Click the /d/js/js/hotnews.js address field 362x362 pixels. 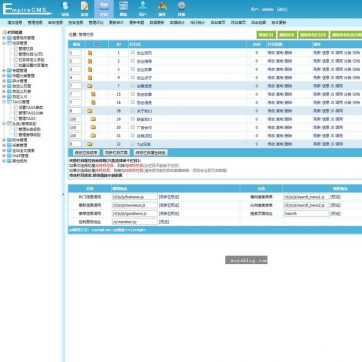coord(135,197)
